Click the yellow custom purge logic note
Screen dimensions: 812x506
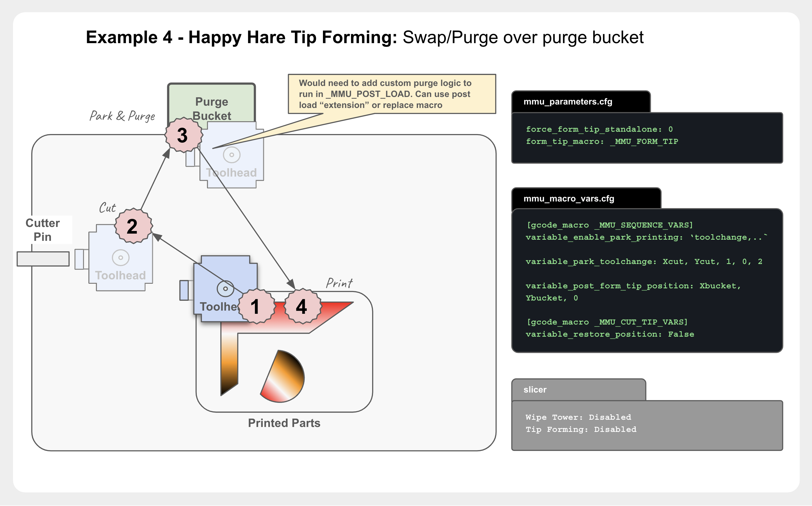tap(392, 94)
